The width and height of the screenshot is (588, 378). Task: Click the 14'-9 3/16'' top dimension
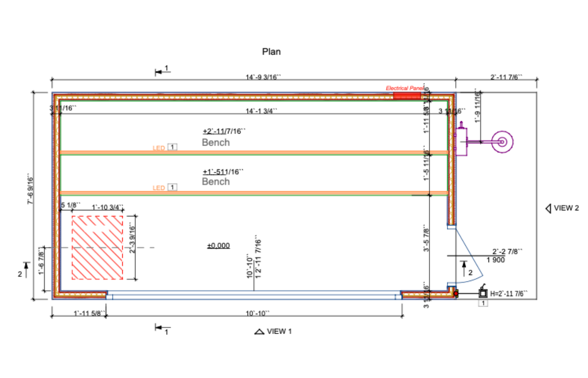click(x=263, y=77)
